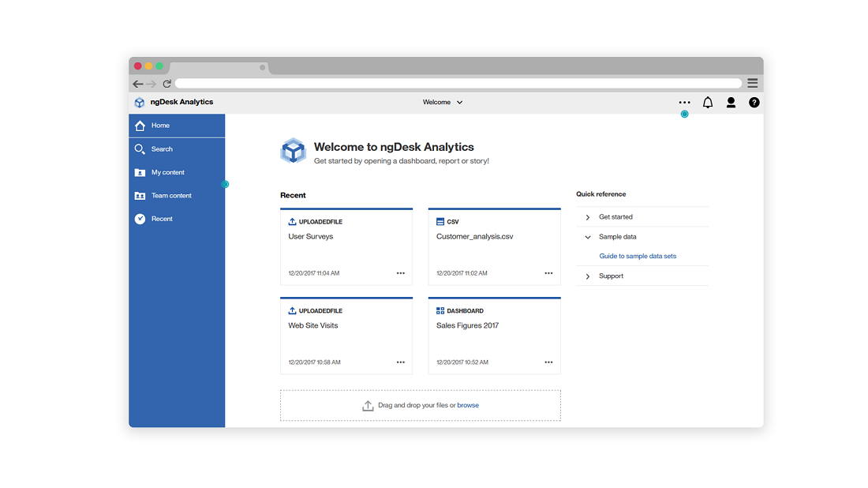The width and height of the screenshot is (868, 488).
Task: Open the Sales Figures 2017 dashboard card
Action: tap(494, 336)
